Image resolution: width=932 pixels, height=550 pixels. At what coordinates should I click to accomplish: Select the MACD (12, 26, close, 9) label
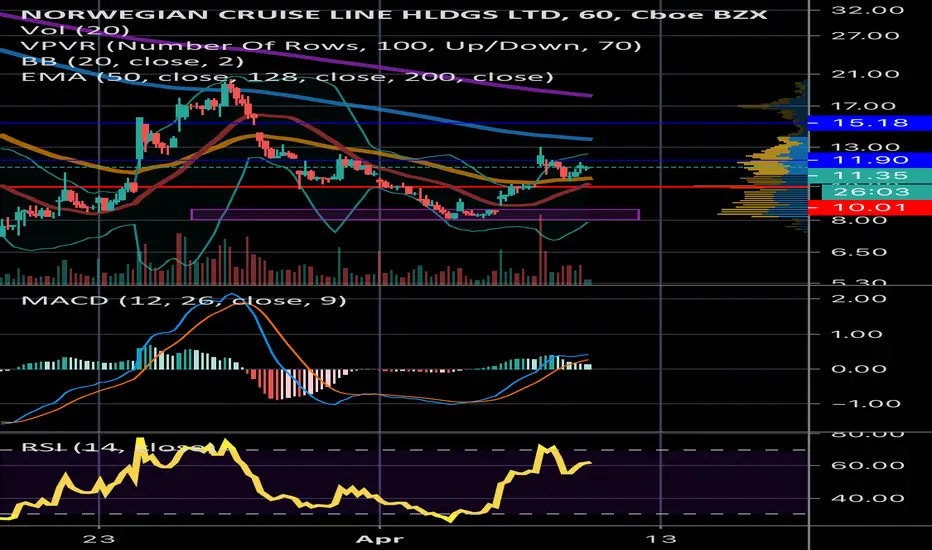click(x=184, y=300)
